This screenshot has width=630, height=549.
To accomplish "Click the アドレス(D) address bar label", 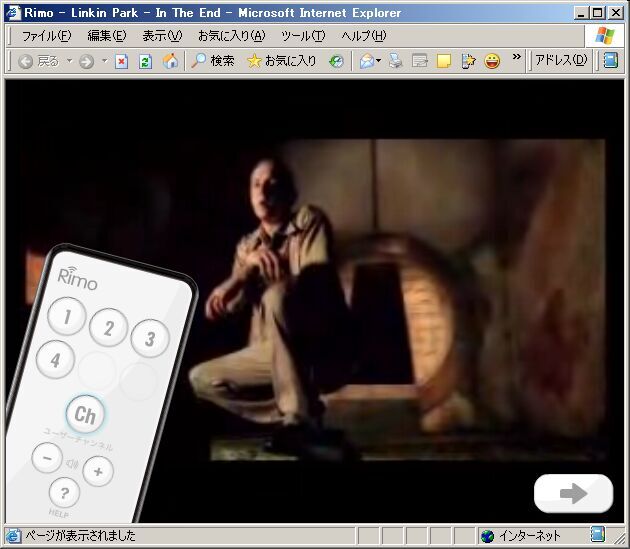I will click(561, 60).
